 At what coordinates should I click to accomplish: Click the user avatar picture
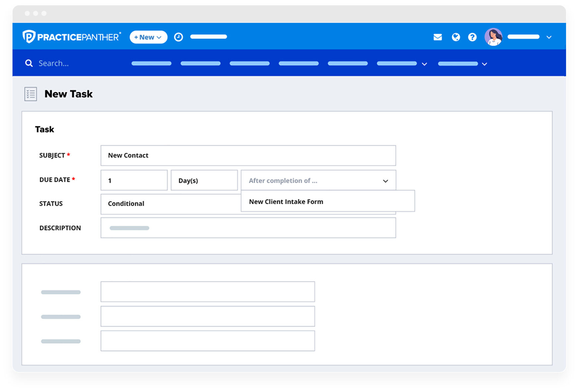click(x=494, y=37)
